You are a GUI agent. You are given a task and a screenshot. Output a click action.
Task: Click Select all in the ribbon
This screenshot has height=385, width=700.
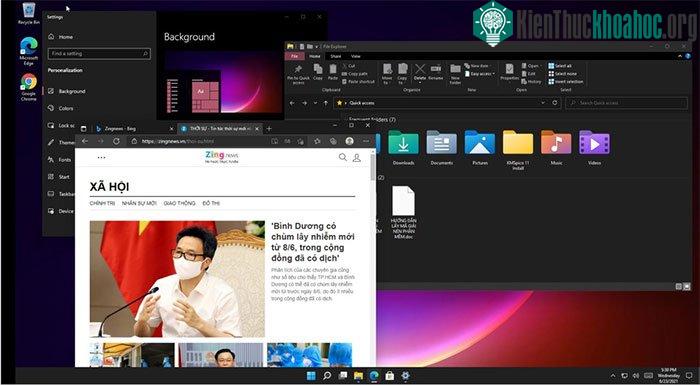tap(560, 66)
